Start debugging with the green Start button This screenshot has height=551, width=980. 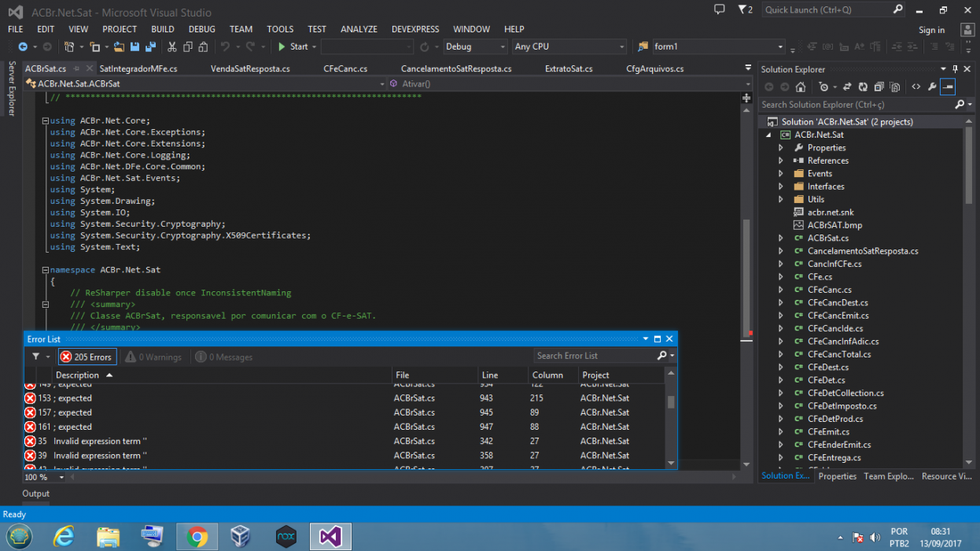point(293,47)
